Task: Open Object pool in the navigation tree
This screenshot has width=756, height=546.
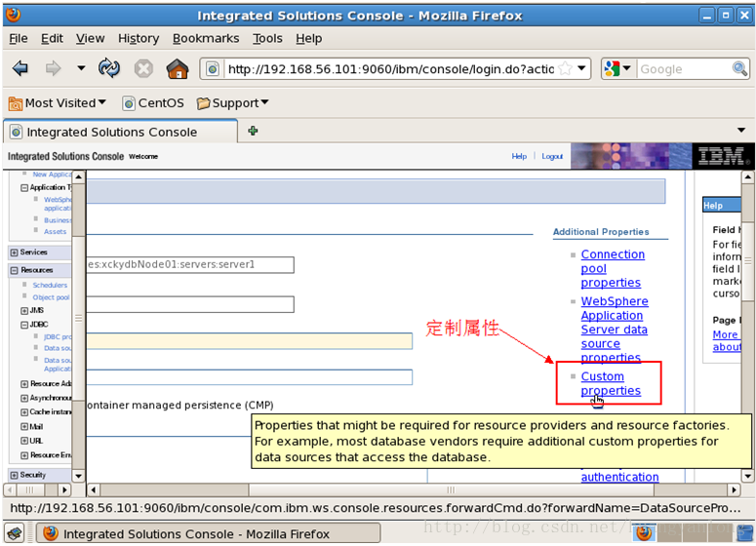Action: click(x=51, y=297)
